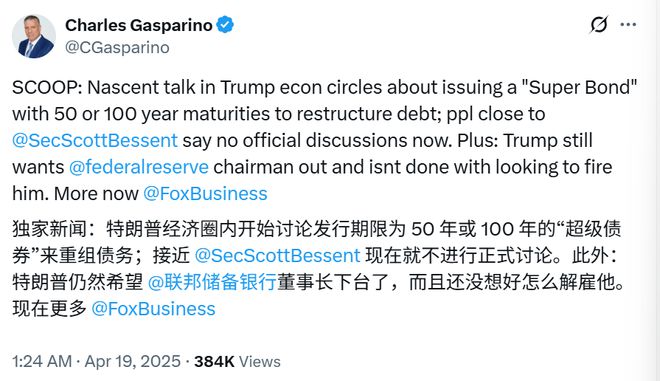Visit the @CGasparino handle
This screenshot has height=381, width=660.
[x=117, y=48]
